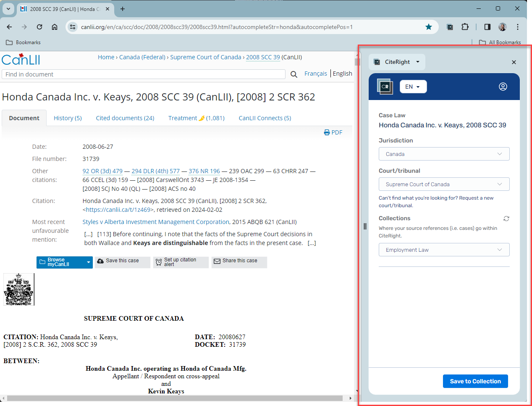Click the bookmark star in address bar

pyautogui.click(x=429, y=27)
